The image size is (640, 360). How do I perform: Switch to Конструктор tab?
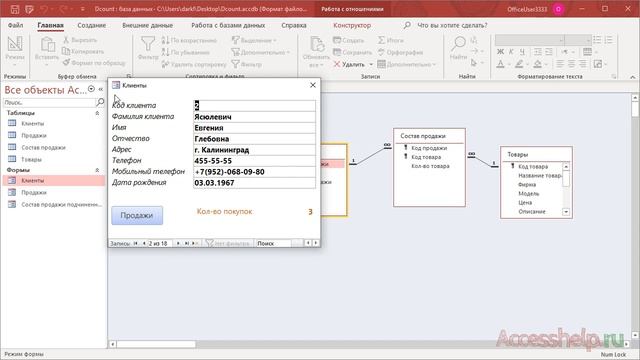click(352, 25)
